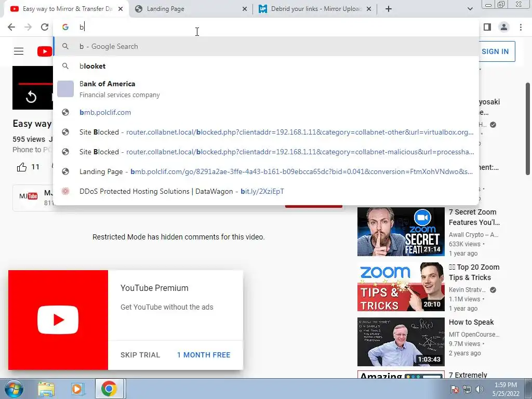Close the YouTube video tab
This screenshot has width=532, height=399.
[x=121, y=9]
